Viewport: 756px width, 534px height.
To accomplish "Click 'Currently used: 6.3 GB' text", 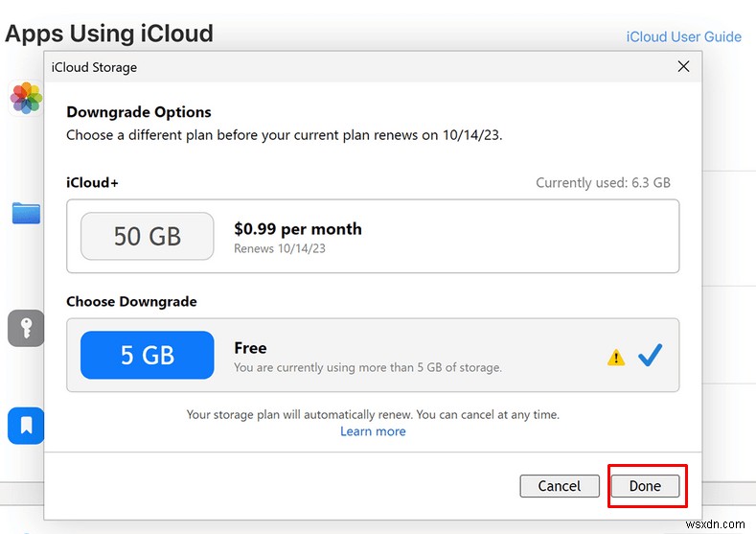I will coord(603,183).
